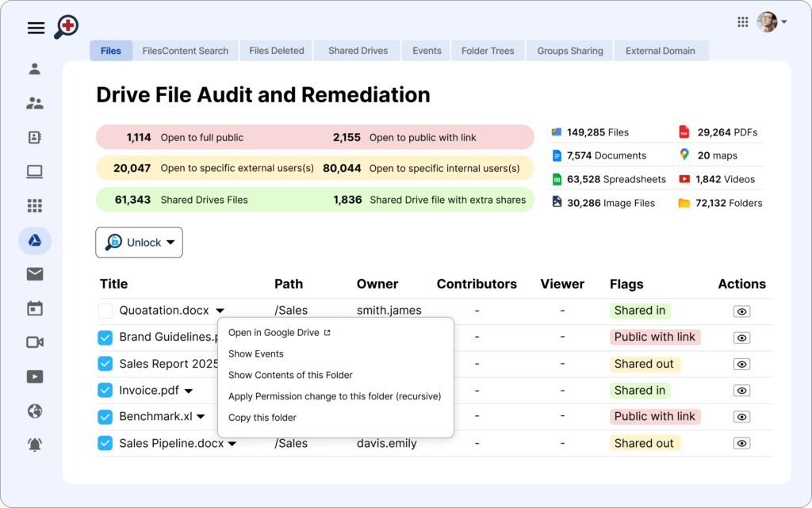The height and width of the screenshot is (508, 812).
Task: Open the alert bell sidebar icon
Action: pos(35,445)
